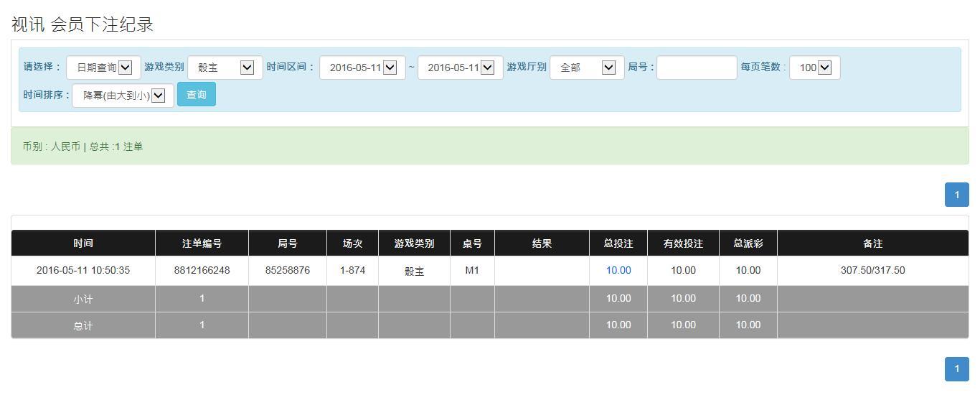Open the 10.00 total bet link
This screenshot has width=980, height=418.
[x=618, y=270]
